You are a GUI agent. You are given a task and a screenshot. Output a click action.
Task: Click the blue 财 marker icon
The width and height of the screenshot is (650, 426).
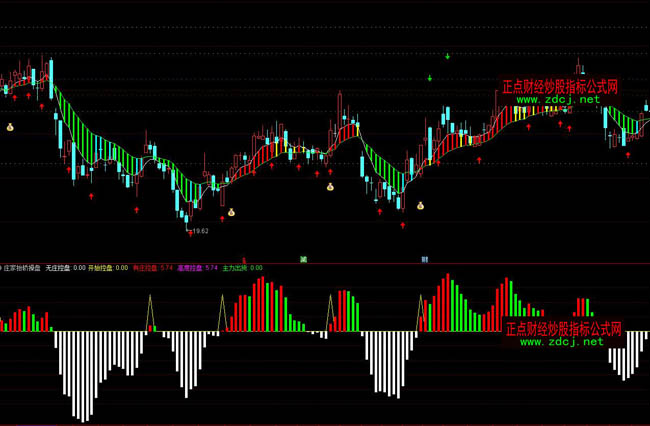coord(424,258)
